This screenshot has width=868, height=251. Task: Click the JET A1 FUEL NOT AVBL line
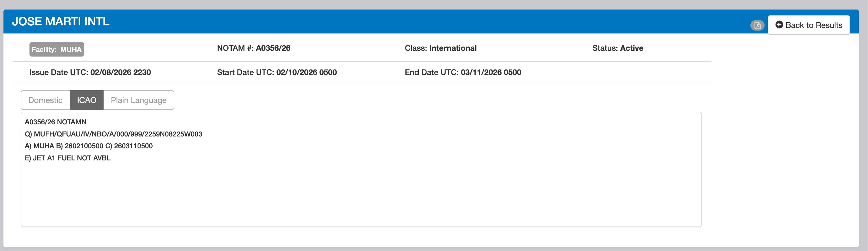[68, 158]
